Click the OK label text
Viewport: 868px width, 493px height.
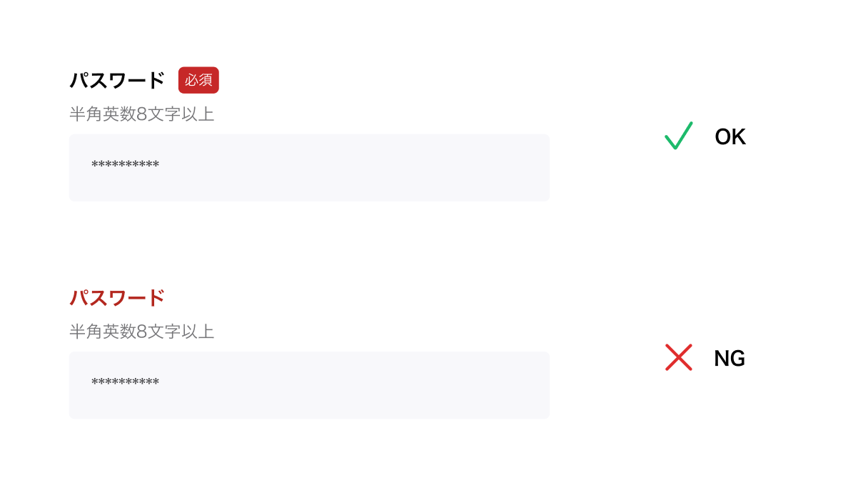tap(730, 136)
